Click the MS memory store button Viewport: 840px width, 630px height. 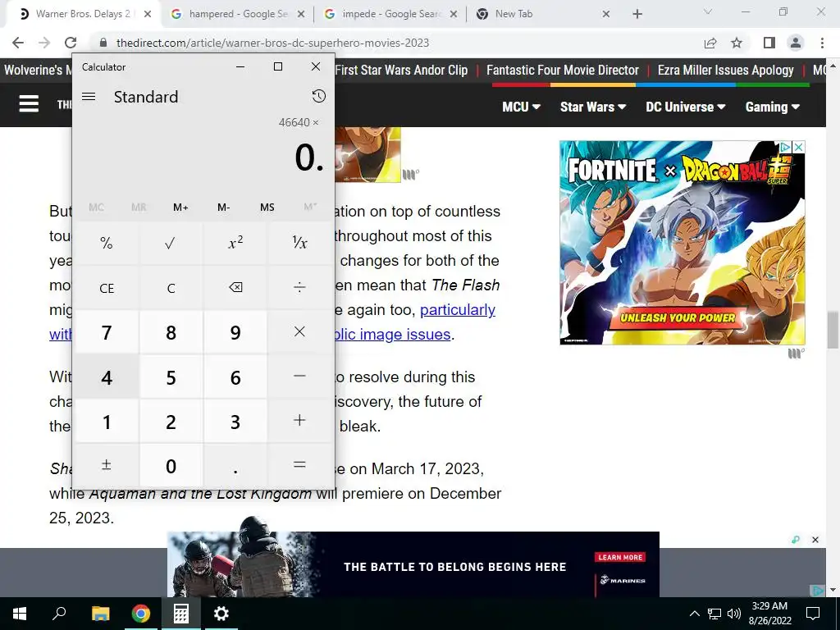click(x=267, y=208)
